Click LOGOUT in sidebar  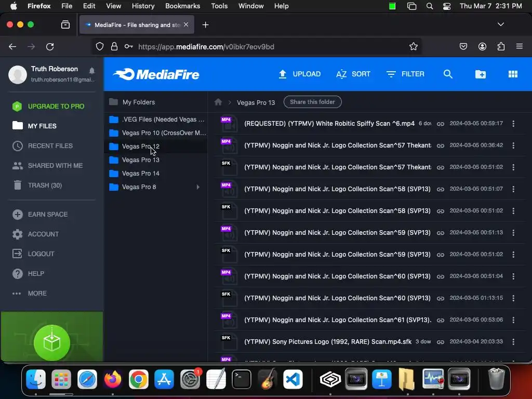[x=41, y=254]
